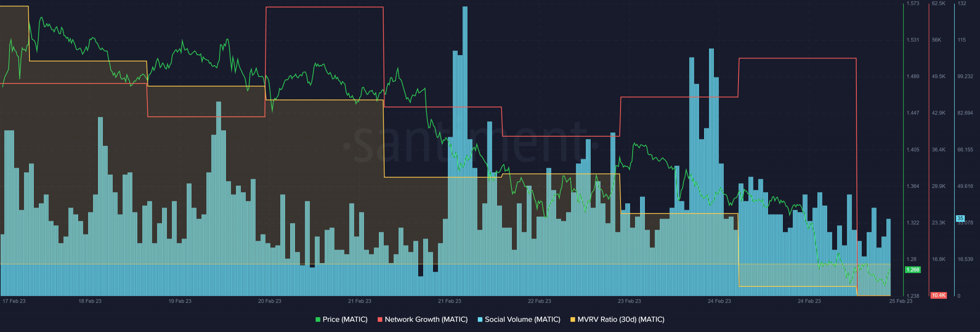Click the red 10.4K network growth badge
Viewport: 980px width, 332px height.
click(x=938, y=295)
